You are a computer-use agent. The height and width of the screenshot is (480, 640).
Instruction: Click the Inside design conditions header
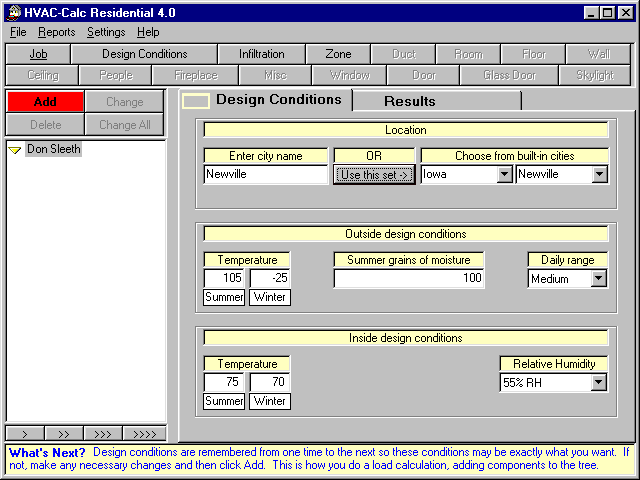[x=406, y=338]
